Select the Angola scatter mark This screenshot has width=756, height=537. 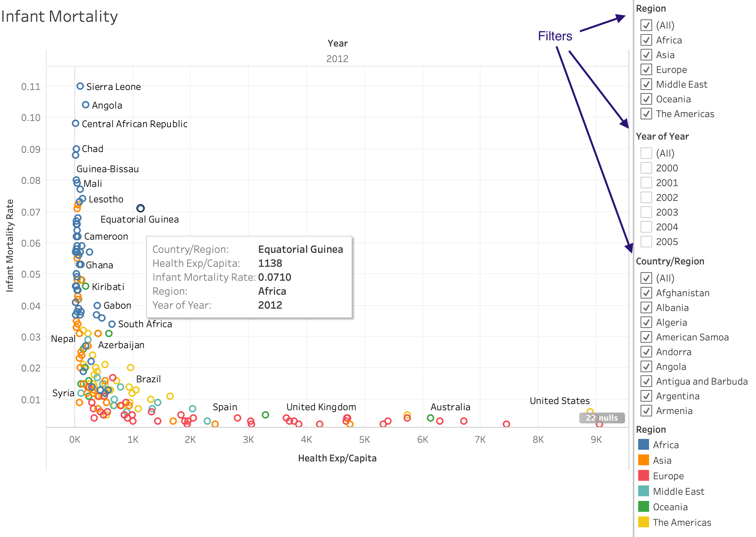[x=86, y=105]
